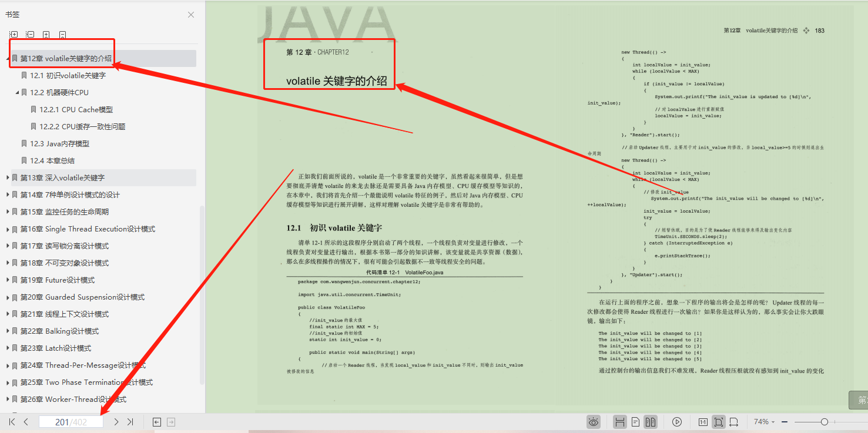Open bookmark 第15章 监控任务的生命周期
The image size is (868, 433).
[65, 212]
